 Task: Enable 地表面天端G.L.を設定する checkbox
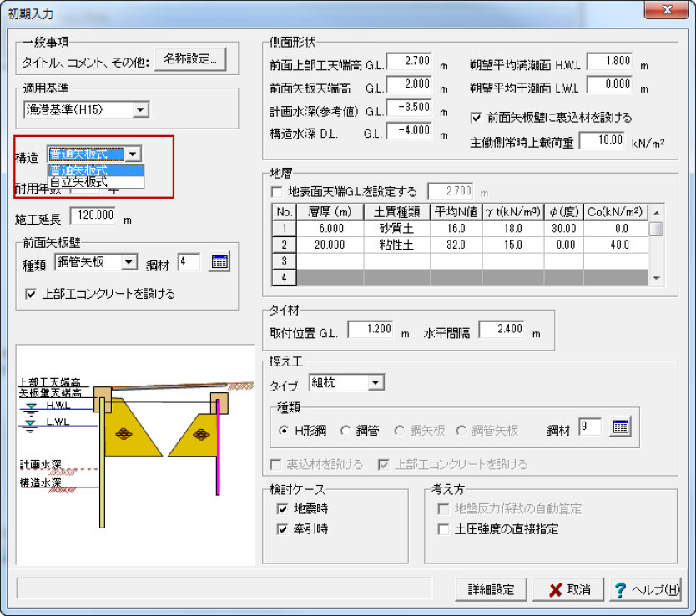point(277,192)
